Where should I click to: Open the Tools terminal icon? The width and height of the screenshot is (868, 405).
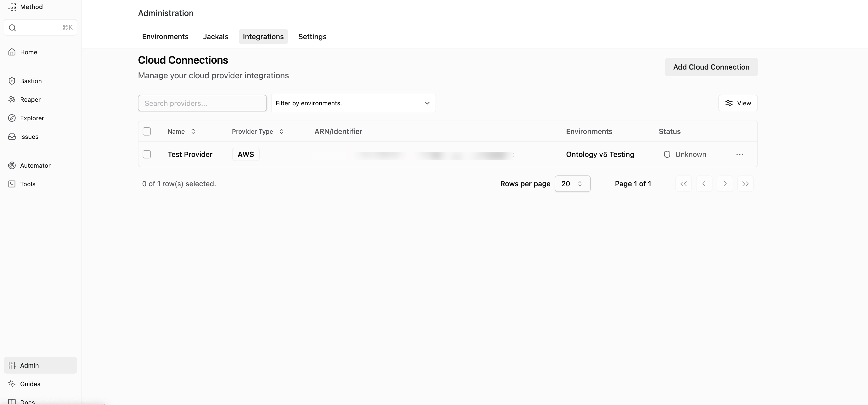[12, 184]
